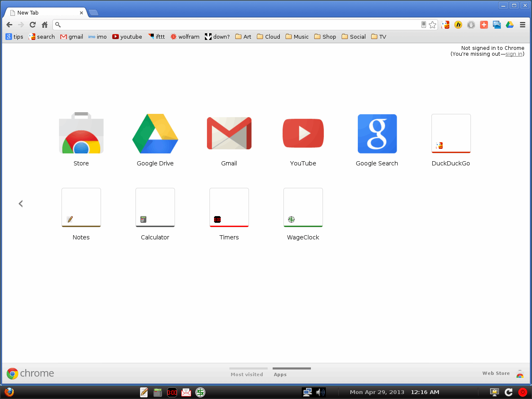Expand the Shop bookmarks folder
This screenshot has height=399, width=532.
click(x=325, y=37)
